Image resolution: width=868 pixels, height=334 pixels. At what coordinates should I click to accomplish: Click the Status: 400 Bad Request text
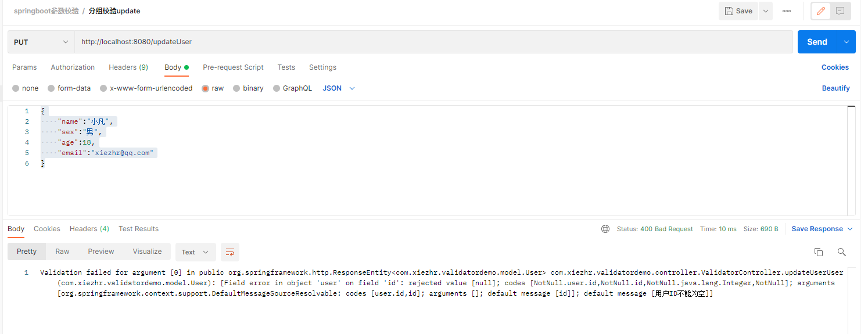(655, 229)
